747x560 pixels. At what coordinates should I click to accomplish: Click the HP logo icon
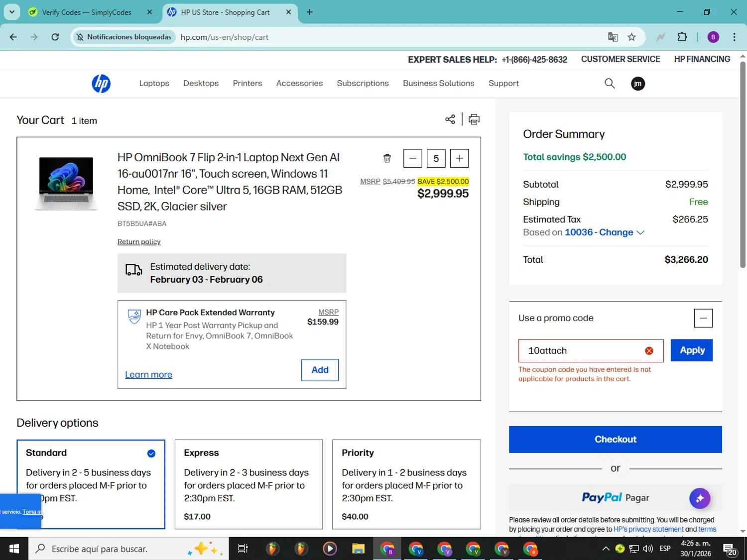pos(101,84)
